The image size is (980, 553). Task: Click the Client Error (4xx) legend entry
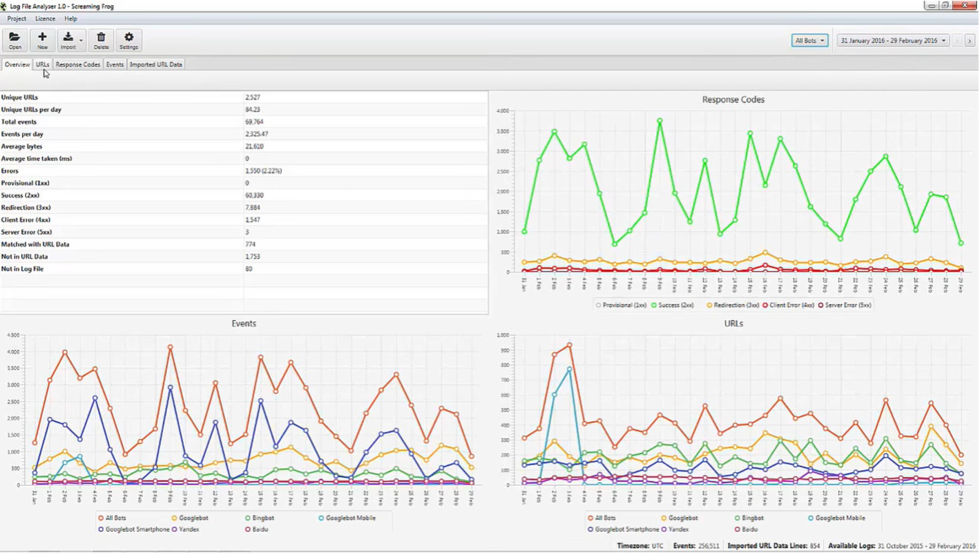point(788,305)
